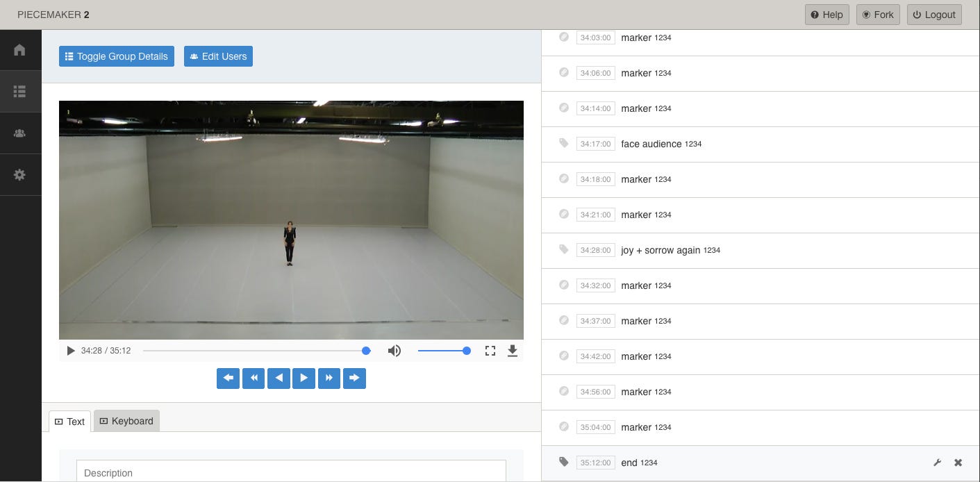The image size is (980, 482).
Task: Click the marker icon at 34:56:00
Action: [564, 391]
